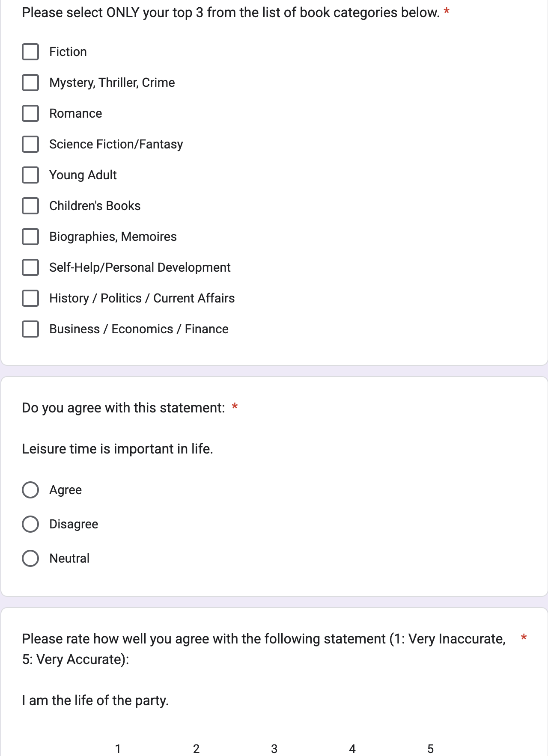Image resolution: width=548 pixels, height=756 pixels.
Task: Tick Biographies, Memoires checkbox
Action: (30, 237)
